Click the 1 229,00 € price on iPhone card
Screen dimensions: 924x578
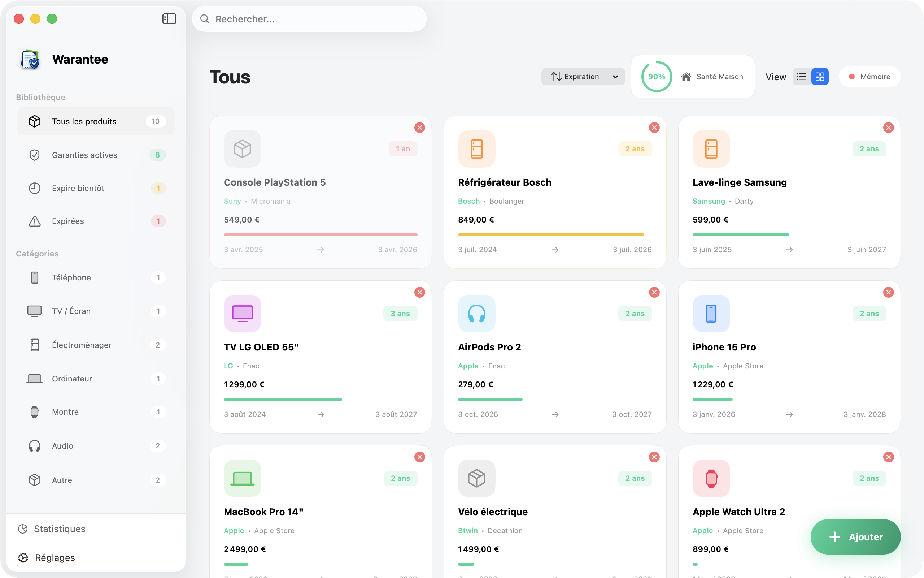pos(712,385)
